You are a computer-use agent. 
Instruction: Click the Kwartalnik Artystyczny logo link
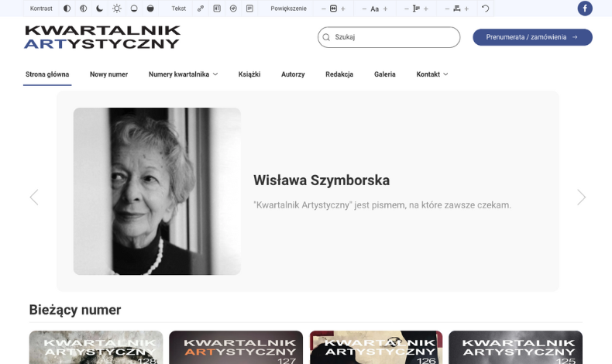coord(102,37)
